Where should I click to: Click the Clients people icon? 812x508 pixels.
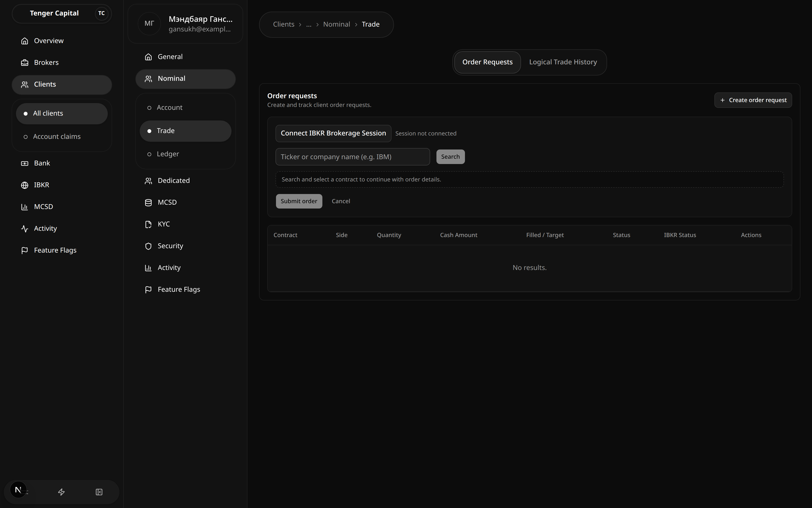pos(24,85)
